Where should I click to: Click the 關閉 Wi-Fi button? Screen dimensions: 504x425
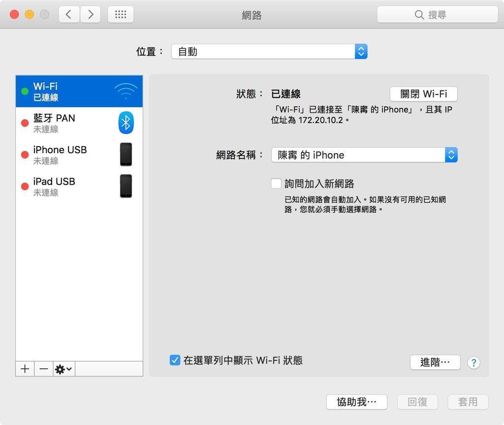point(423,94)
